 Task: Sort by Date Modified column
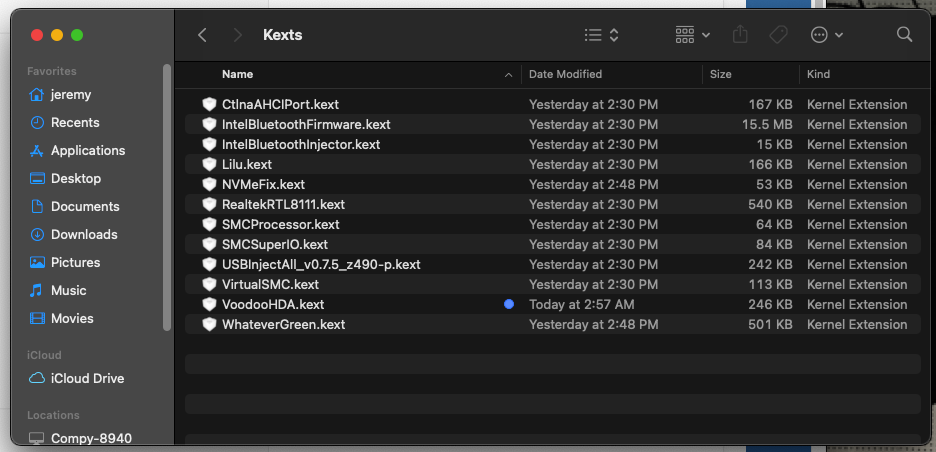pyautogui.click(x=565, y=75)
